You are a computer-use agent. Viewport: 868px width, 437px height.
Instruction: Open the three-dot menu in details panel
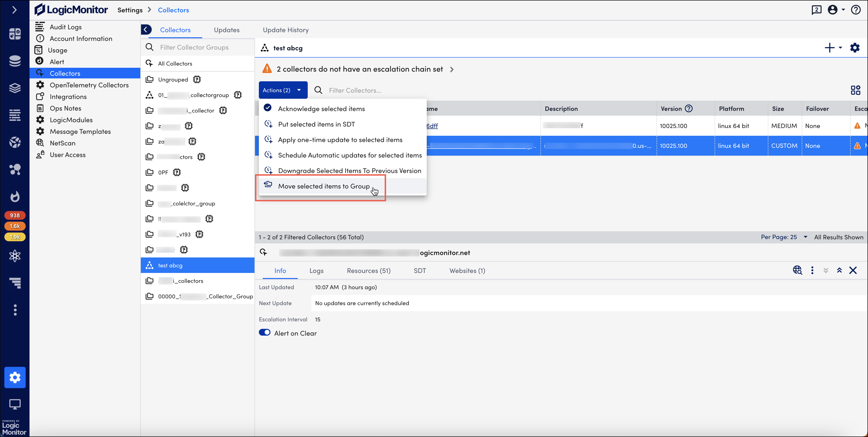click(812, 270)
